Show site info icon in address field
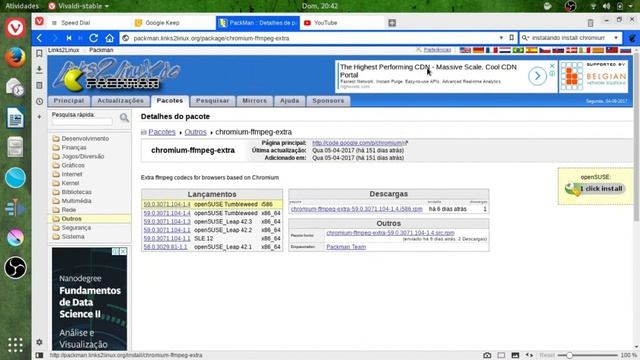The width and height of the screenshot is (640, 360). coord(126,38)
